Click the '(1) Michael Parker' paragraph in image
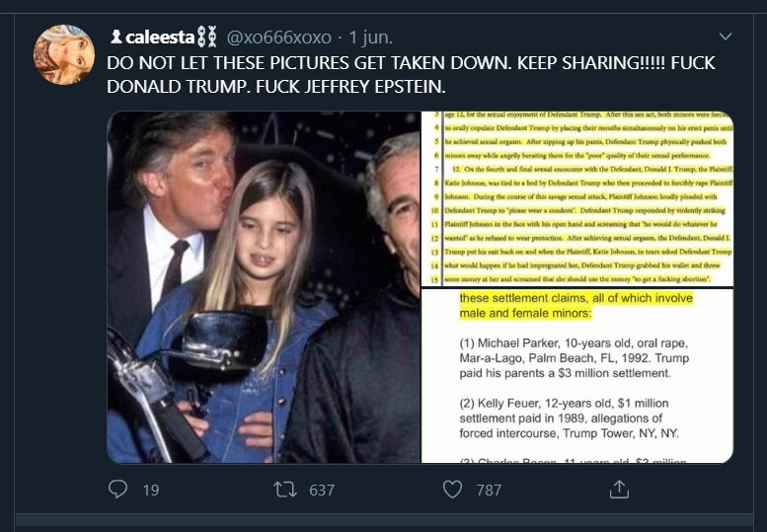Image resolution: width=767 pixels, height=532 pixels. [558, 357]
